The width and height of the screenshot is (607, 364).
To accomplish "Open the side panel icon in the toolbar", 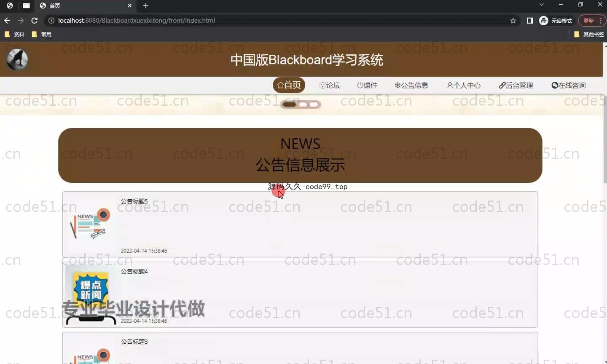I will click(x=530, y=20).
